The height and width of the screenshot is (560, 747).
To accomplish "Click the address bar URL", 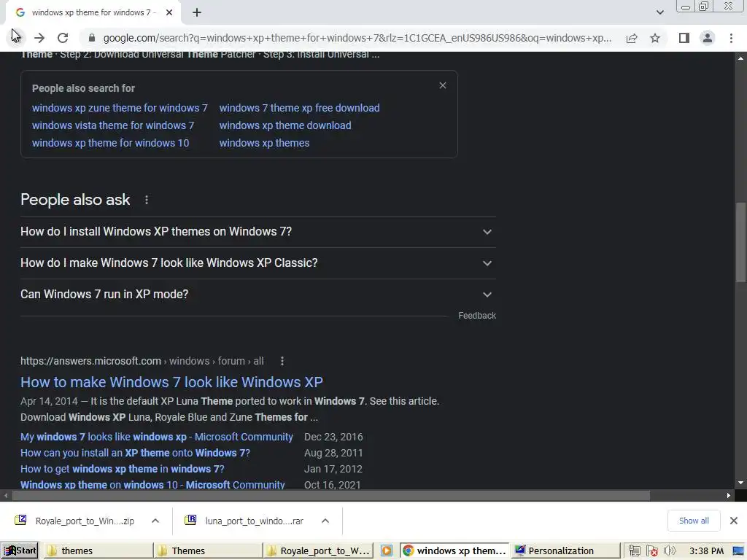I will pos(357,38).
